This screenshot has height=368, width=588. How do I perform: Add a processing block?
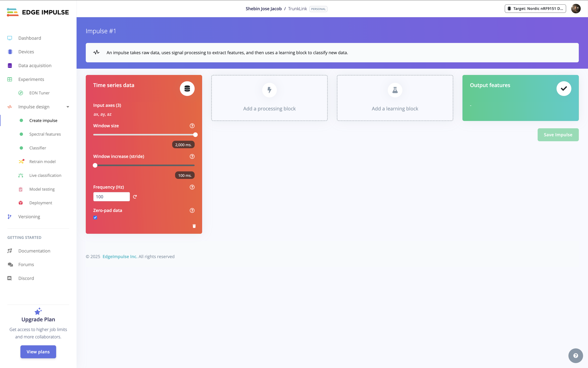269,98
